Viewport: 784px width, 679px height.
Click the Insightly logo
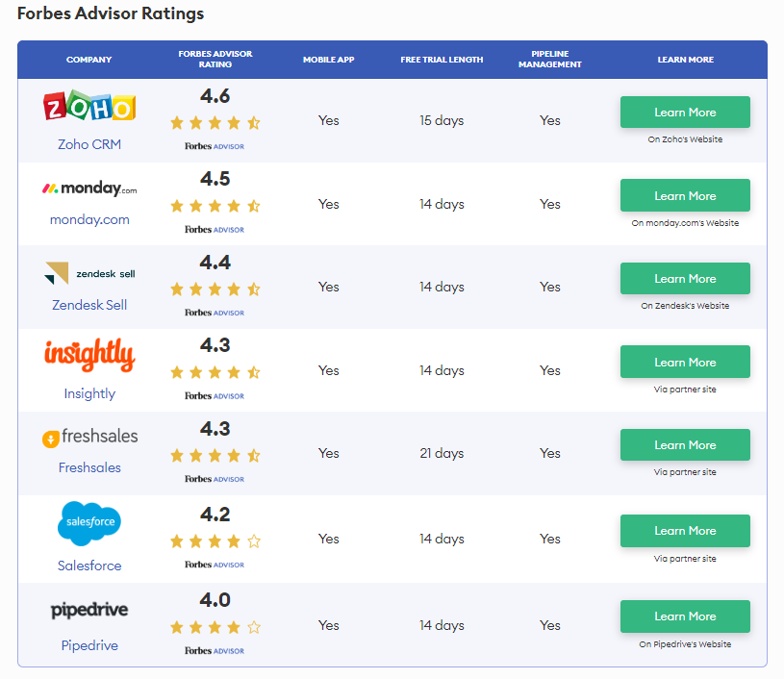[89, 355]
